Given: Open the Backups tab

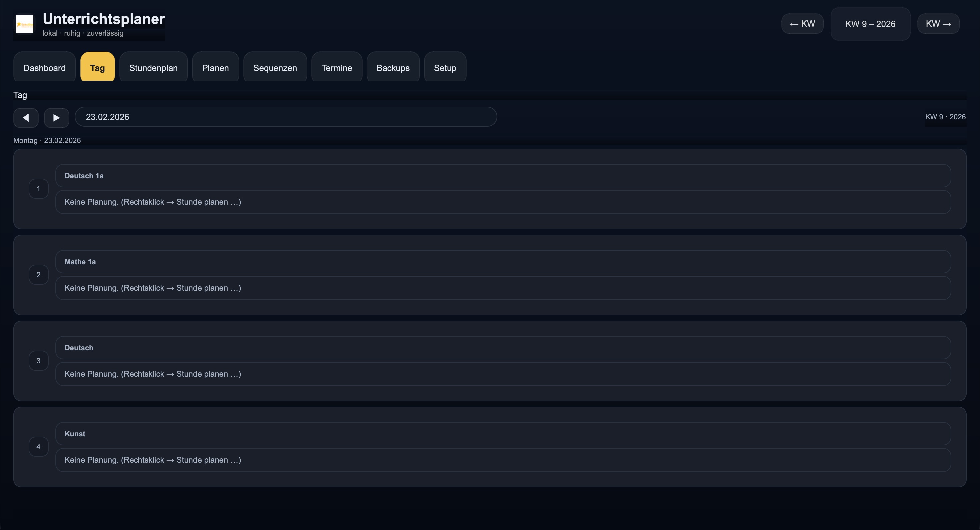Looking at the screenshot, I should 393,68.
